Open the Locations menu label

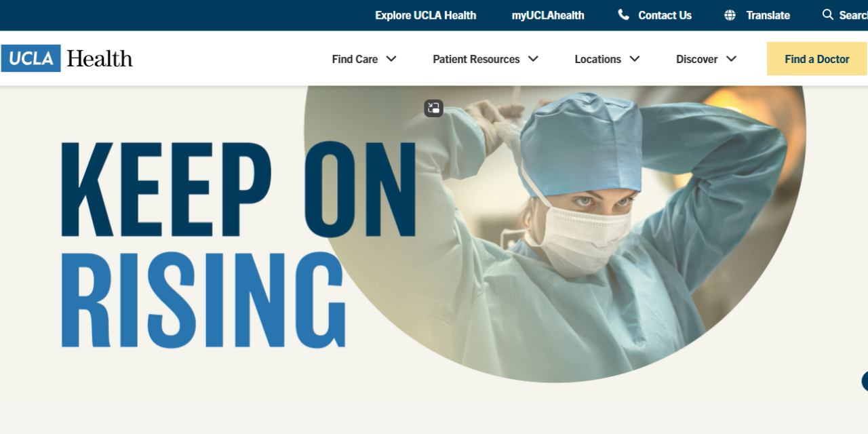(597, 59)
